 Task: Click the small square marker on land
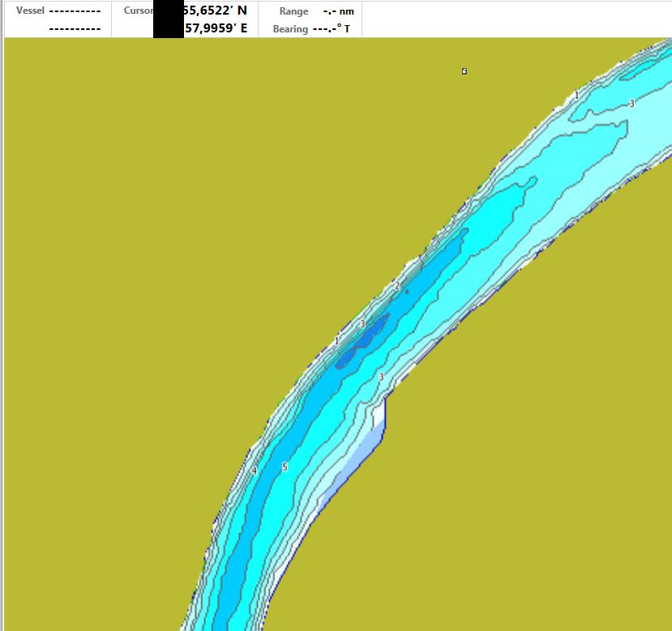(x=464, y=71)
